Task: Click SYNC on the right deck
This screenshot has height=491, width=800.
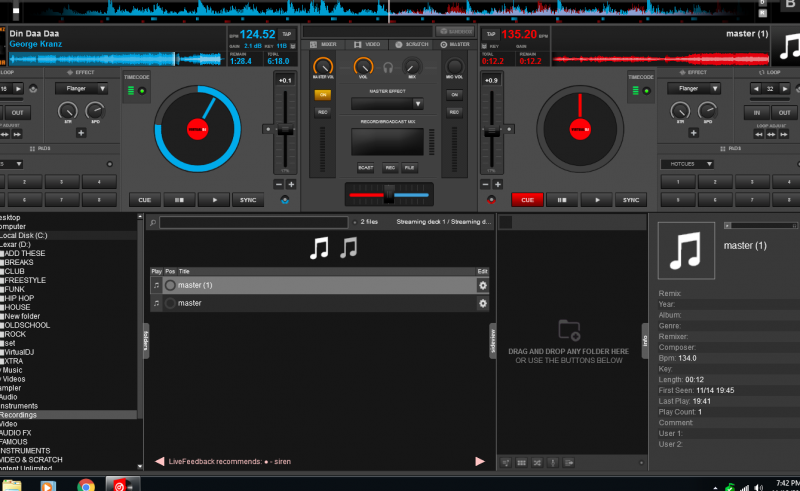Action: (631, 200)
